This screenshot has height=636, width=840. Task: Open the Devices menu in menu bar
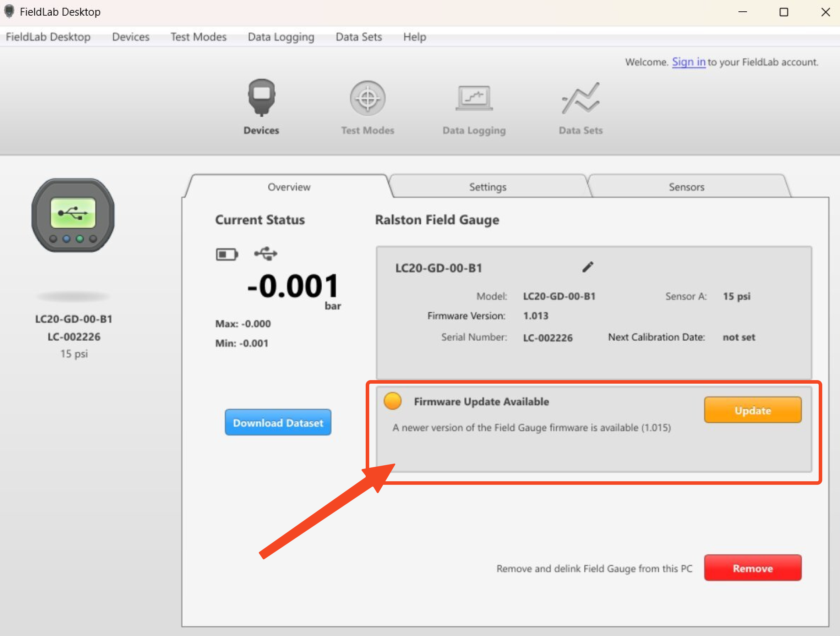point(131,37)
